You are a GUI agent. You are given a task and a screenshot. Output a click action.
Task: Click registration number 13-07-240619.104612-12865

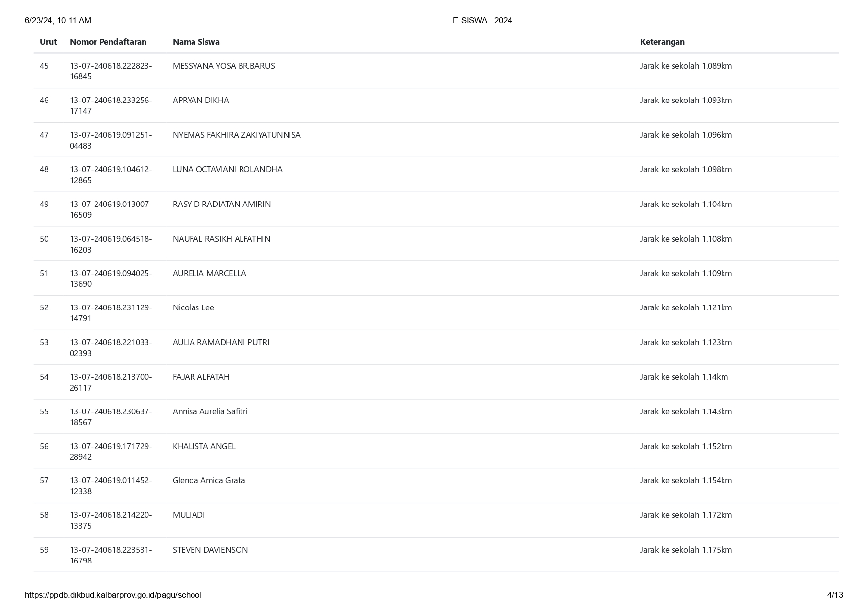tap(111, 175)
